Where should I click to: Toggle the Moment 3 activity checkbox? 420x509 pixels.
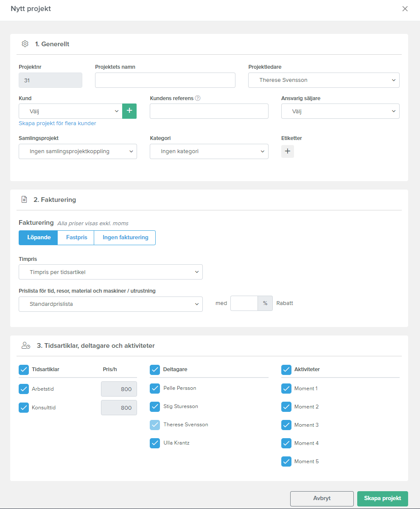pyautogui.click(x=286, y=425)
